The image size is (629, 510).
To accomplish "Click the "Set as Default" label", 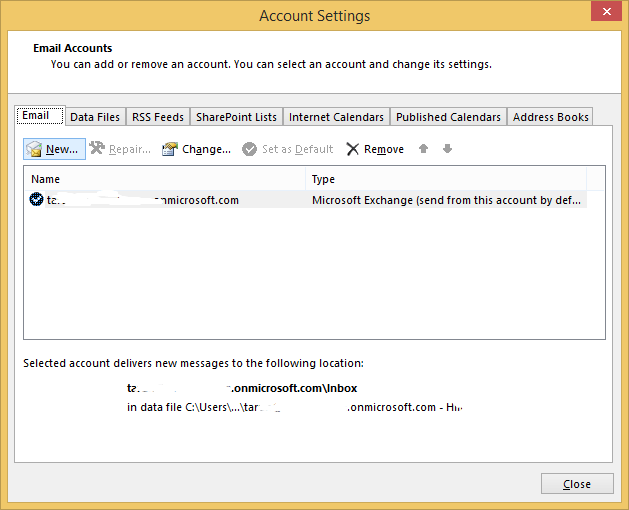I will pyautogui.click(x=298, y=149).
